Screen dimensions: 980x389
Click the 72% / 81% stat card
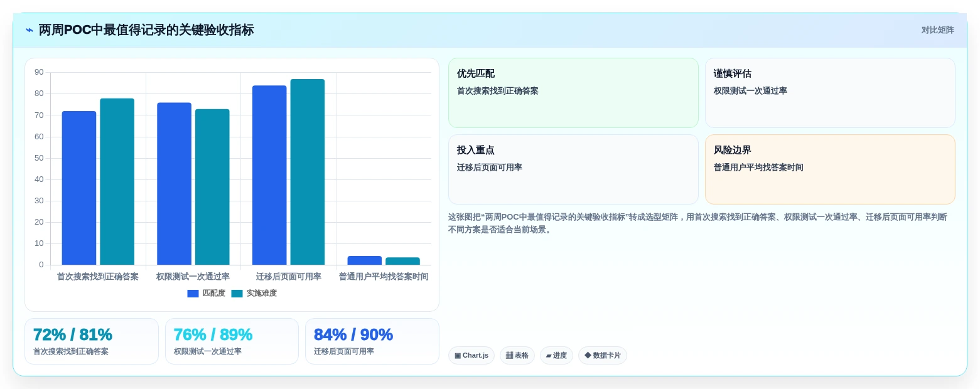point(92,341)
